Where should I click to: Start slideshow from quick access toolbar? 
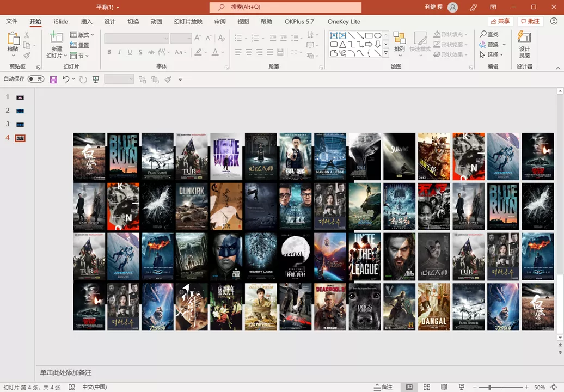pyautogui.click(x=96, y=79)
